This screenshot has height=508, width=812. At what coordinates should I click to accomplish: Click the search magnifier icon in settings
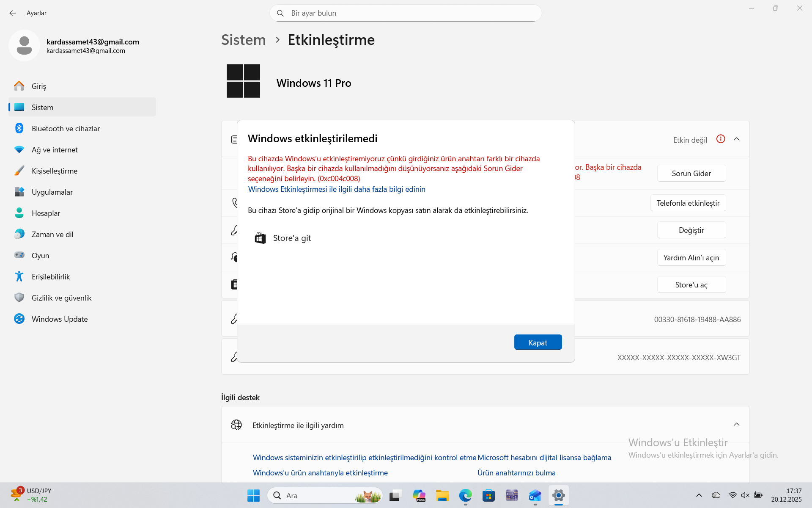[280, 13]
